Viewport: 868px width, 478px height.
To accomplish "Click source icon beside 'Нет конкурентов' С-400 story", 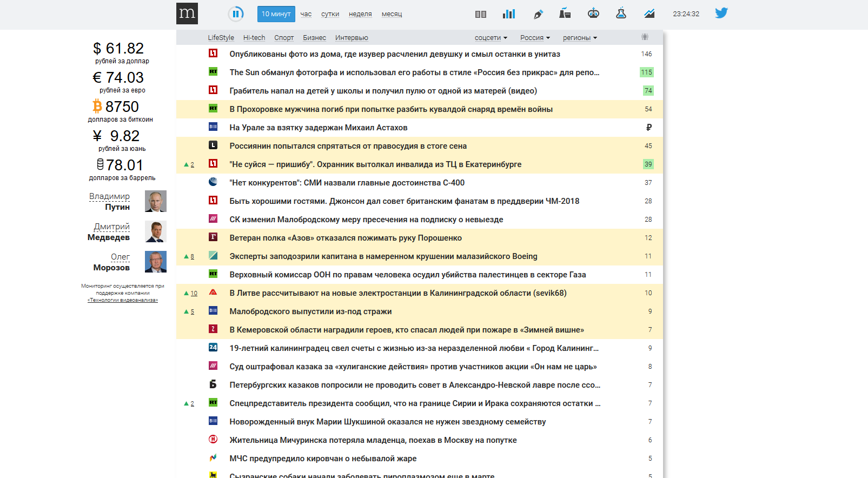I will [213, 182].
